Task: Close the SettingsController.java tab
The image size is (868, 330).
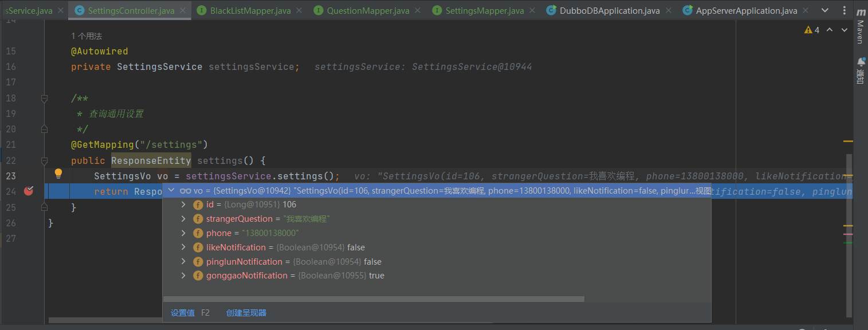Action: pyautogui.click(x=183, y=10)
